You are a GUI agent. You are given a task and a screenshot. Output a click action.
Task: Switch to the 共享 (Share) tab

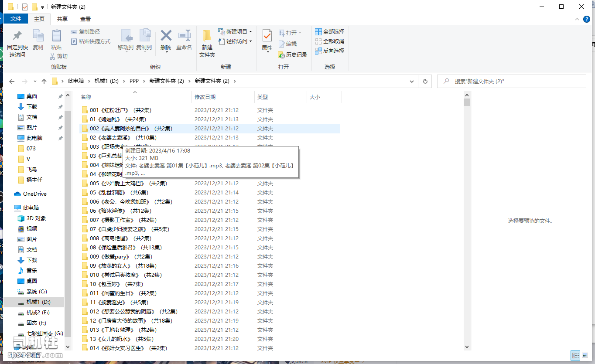click(x=62, y=19)
